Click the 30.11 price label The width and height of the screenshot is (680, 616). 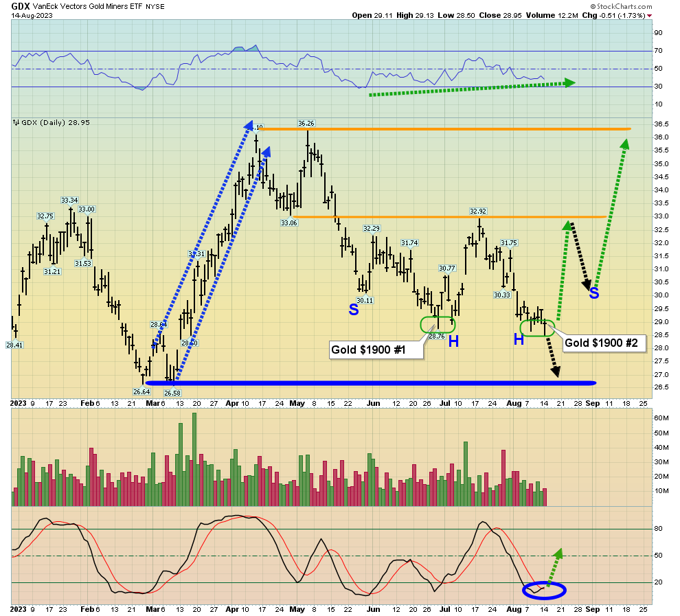click(365, 300)
